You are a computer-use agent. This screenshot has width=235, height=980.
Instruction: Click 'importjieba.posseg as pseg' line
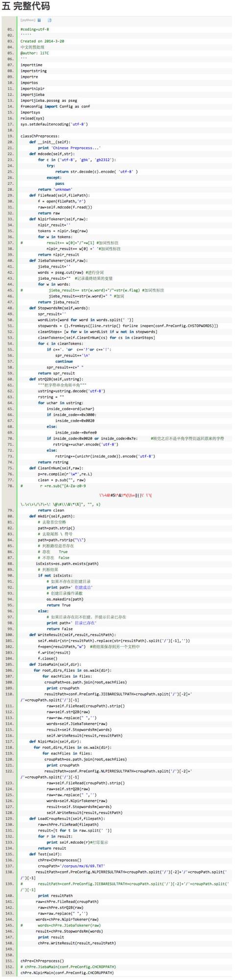tap(49, 100)
